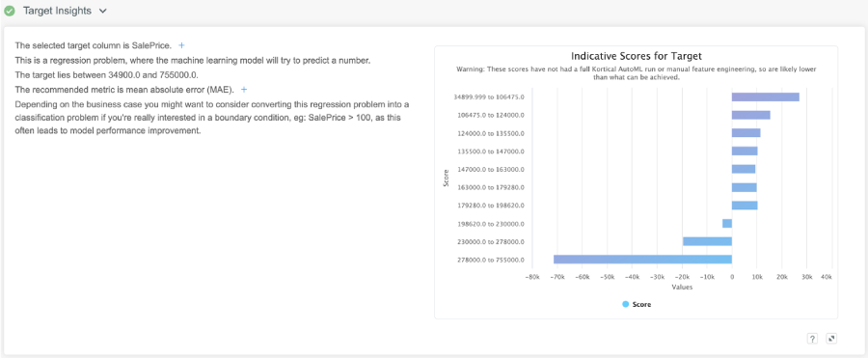Toggle the Score legend series
This screenshot has height=358, width=868.
click(x=637, y=304)
